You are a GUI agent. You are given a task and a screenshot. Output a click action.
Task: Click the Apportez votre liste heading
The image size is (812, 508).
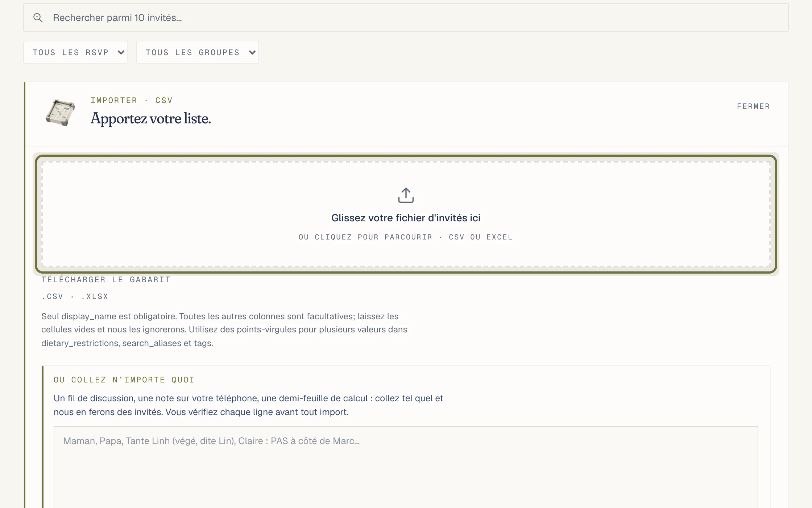[151, 119]
